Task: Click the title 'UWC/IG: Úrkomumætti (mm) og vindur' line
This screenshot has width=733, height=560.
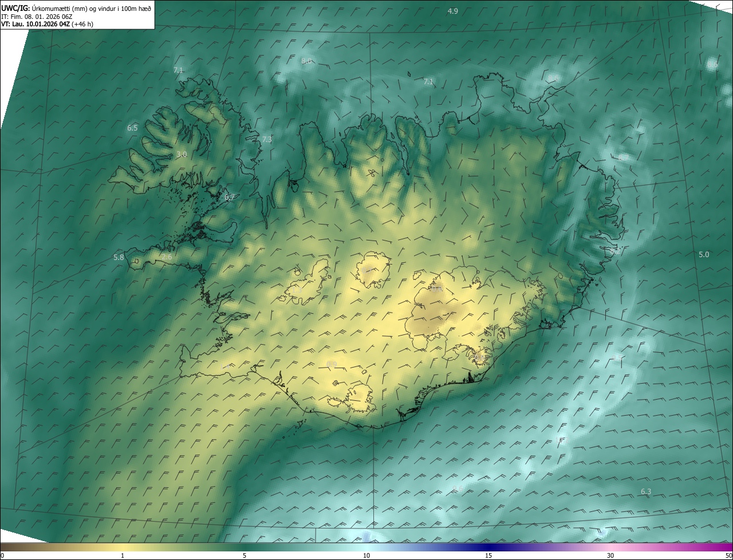Action: [76, 8]
